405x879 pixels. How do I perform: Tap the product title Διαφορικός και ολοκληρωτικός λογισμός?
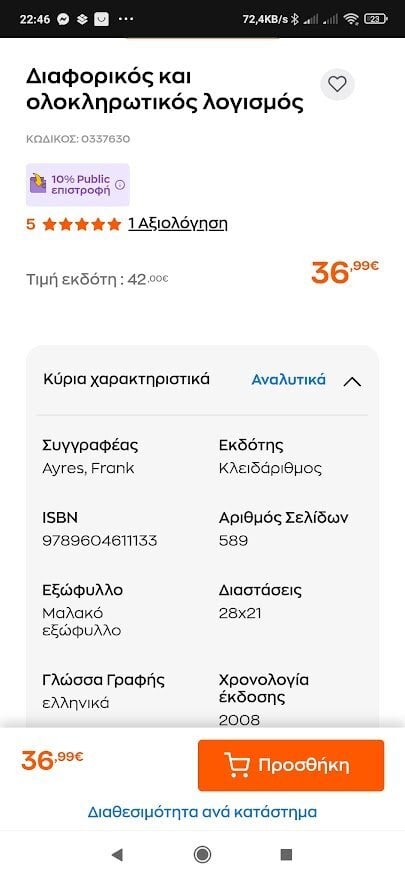(165, 90)
